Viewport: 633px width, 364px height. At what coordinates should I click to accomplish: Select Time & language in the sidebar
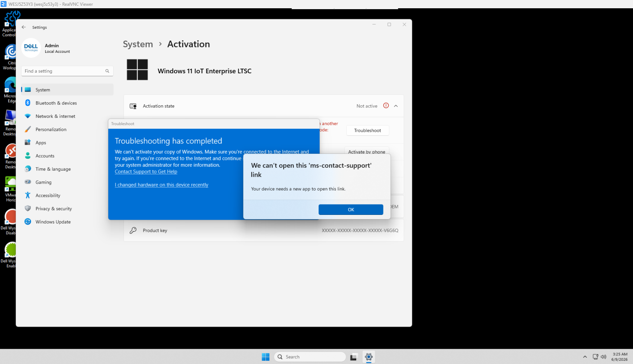(x=67, y=169)
